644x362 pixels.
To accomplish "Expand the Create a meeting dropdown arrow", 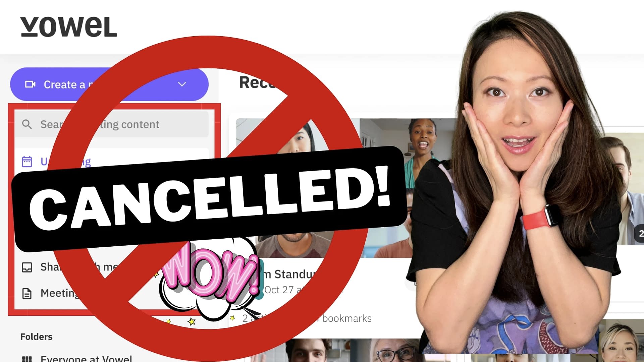I will coord(182,84).
